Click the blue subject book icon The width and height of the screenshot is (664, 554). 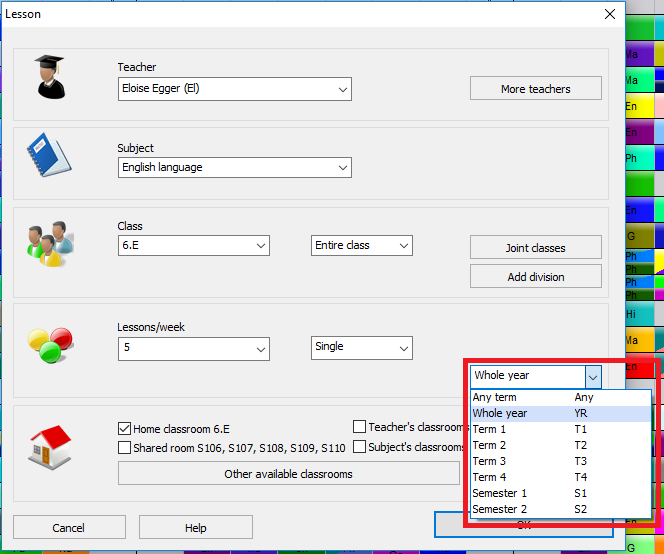(x=50, y=156)
